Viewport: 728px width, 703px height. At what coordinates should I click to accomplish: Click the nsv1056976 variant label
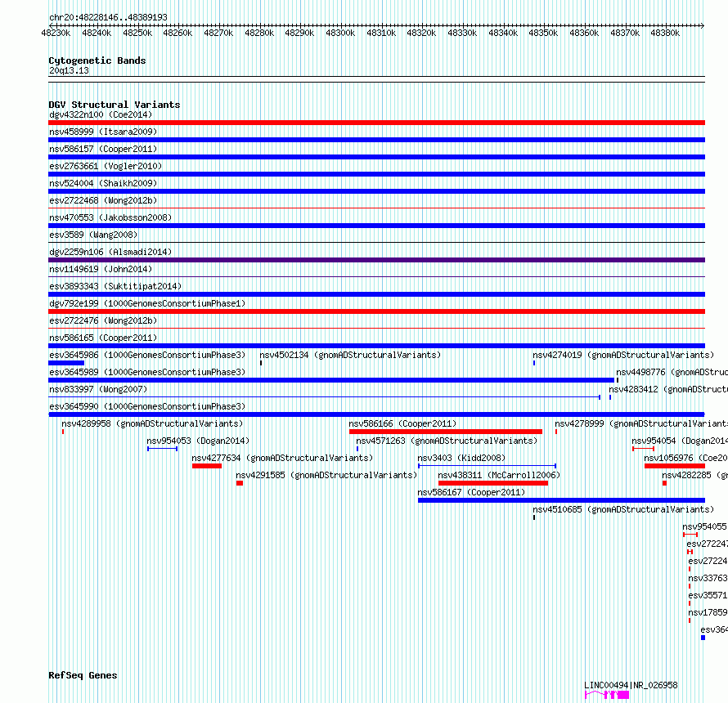pyautogui.click(x=685, y=458)
